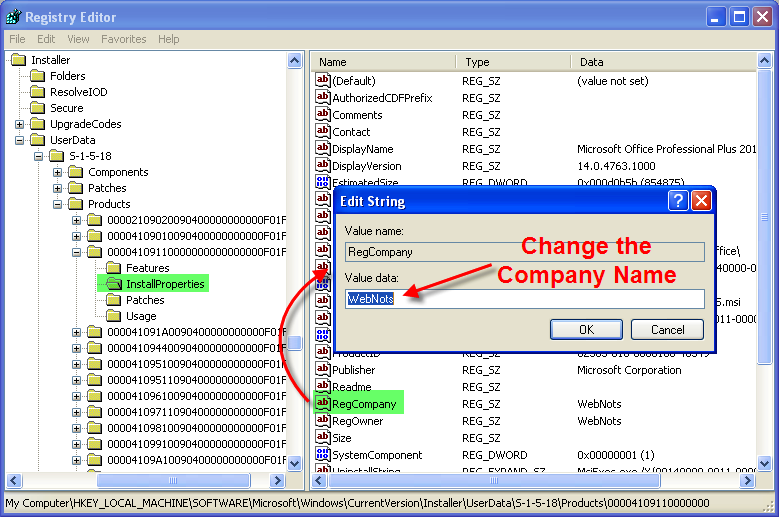The image size is (779, 517).
Task: Collapse the S-1-5-18 tree node
Action: coord(39,156)
